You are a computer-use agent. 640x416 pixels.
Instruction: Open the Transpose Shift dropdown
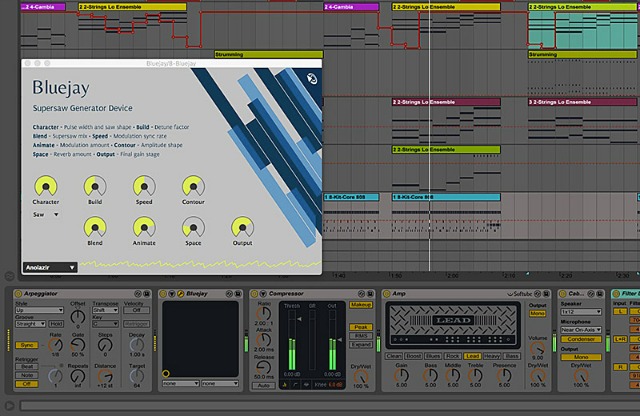pyautogui.click(x=105, y=310)
